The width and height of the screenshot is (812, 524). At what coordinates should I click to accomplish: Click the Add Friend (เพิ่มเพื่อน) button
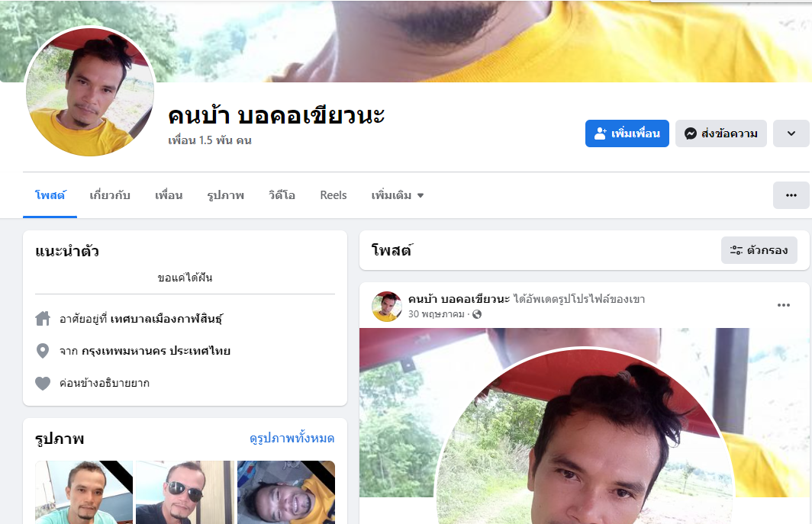tap(627, 133)
